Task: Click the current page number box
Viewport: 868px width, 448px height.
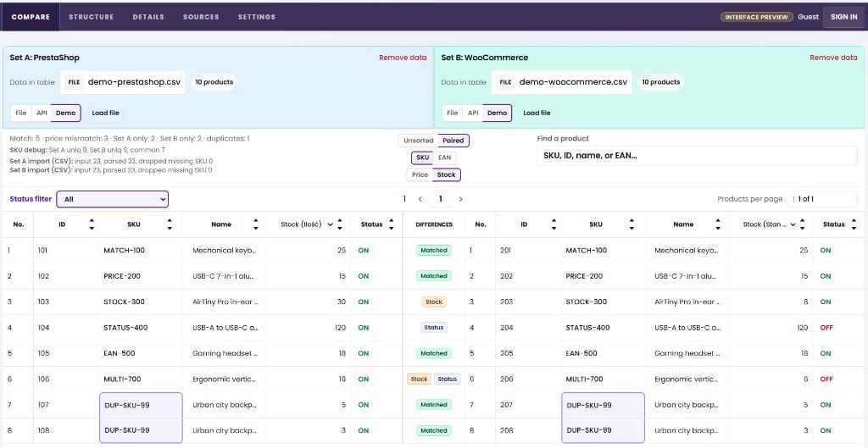Action: (x=441, y=199)
